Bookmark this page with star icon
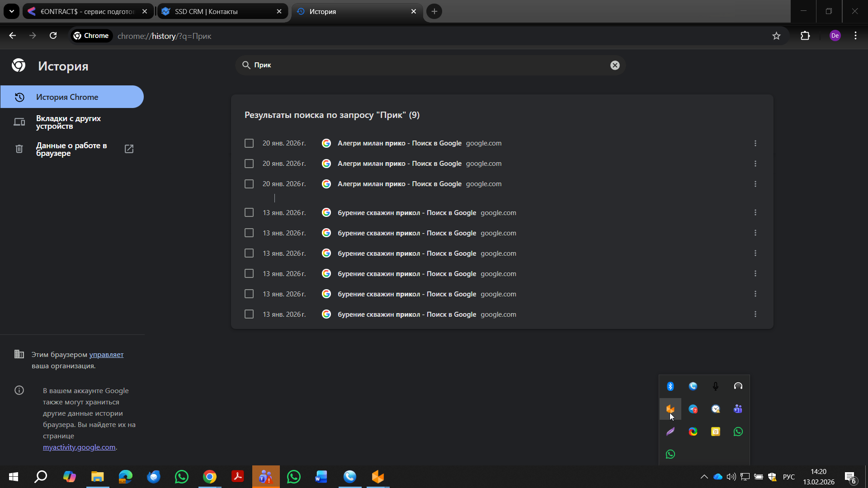This screenshot has height=488, width=868. tap(776, 36)
